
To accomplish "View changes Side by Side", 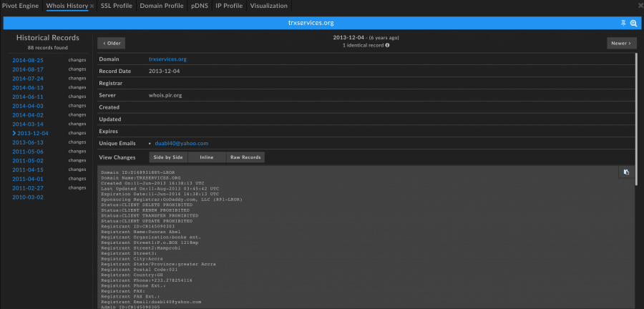I will [x=168, y=157].
